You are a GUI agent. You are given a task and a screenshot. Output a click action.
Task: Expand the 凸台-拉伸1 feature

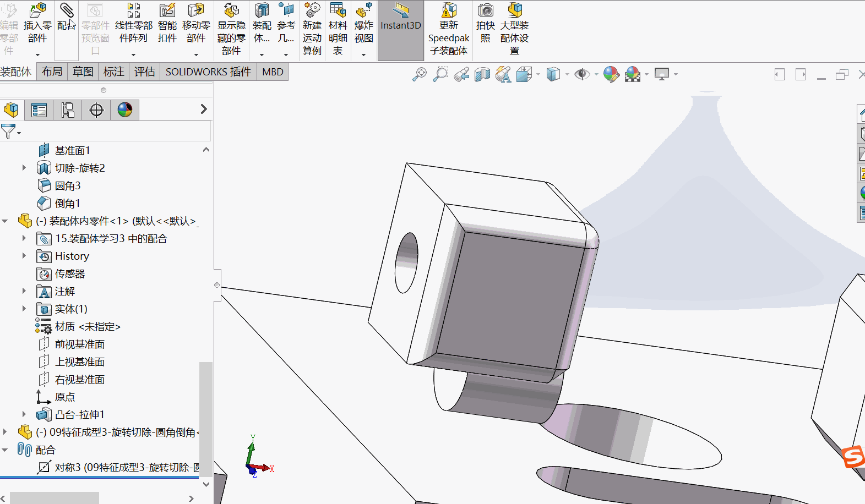coord(24,414)
